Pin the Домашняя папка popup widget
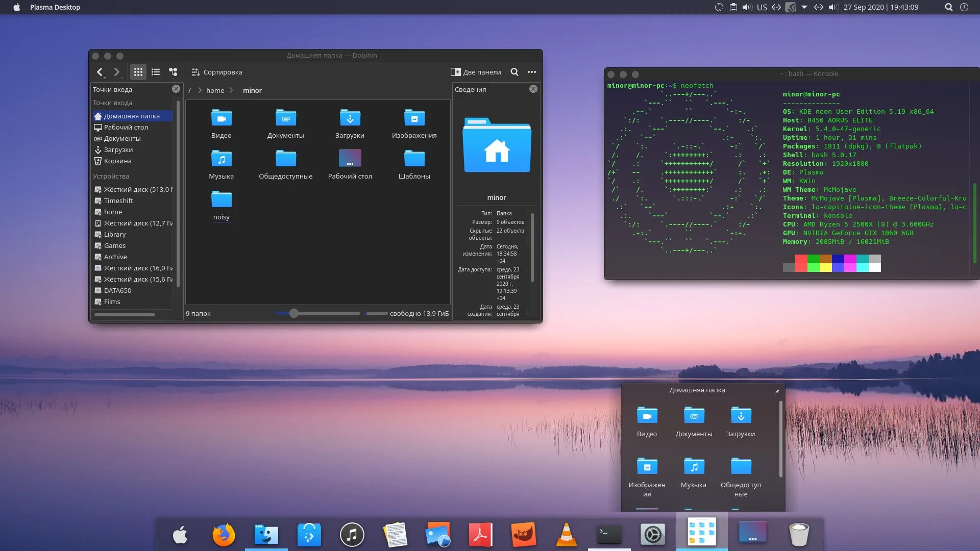980x551 pixels. coord(777,391)
